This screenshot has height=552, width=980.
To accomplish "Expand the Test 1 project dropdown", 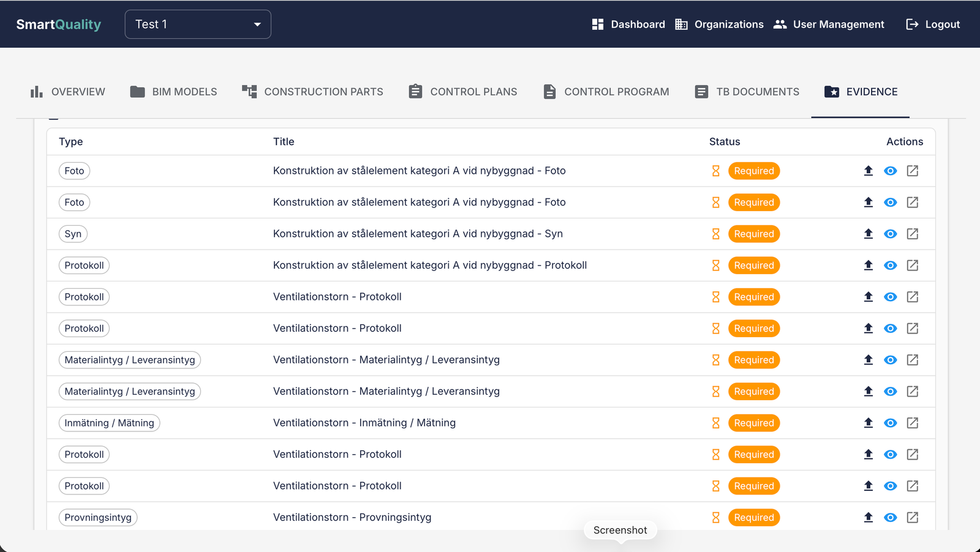I will (x=198, y=24).
